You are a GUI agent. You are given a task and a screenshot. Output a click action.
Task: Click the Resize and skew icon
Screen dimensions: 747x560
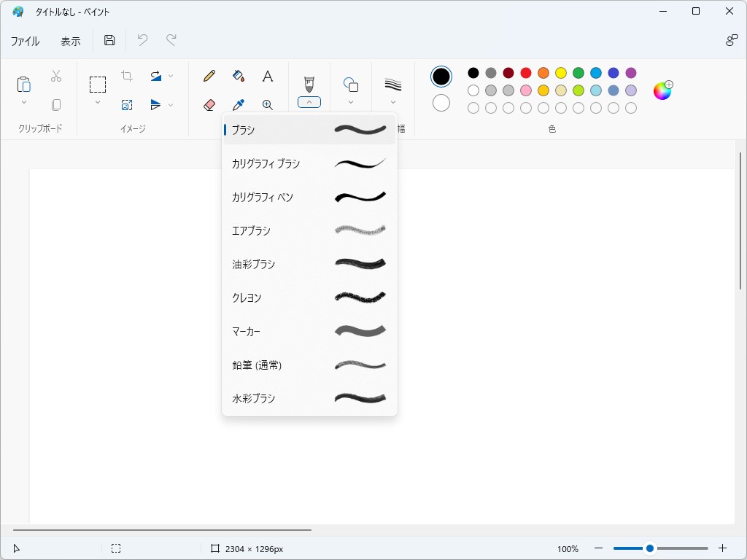pyautogui.click(x=127, y=105)
